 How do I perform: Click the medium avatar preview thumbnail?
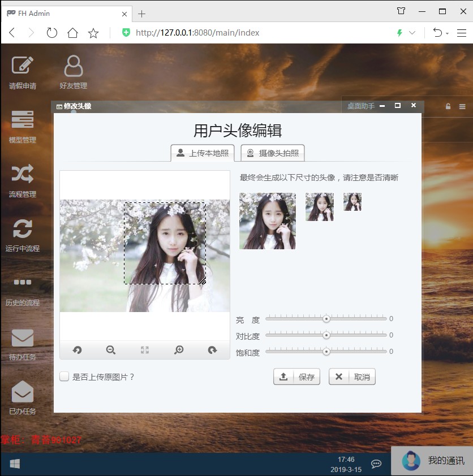320,207
